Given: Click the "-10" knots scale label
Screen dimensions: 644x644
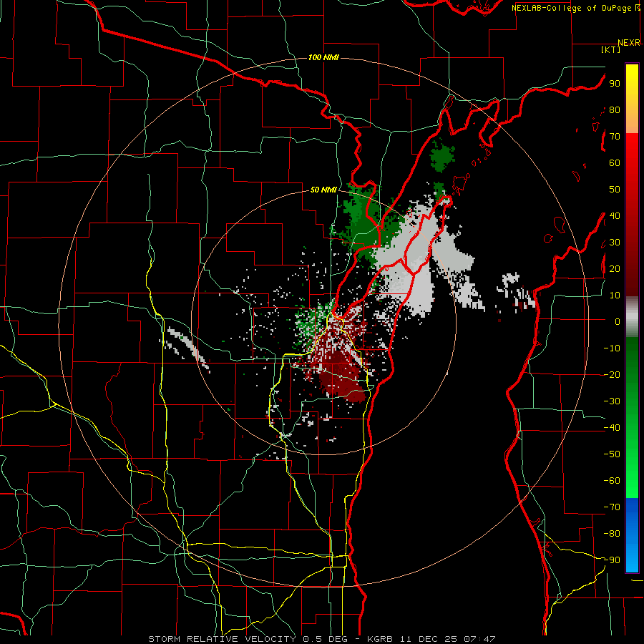Looking at the screenshot, I should tap(612, 348).
